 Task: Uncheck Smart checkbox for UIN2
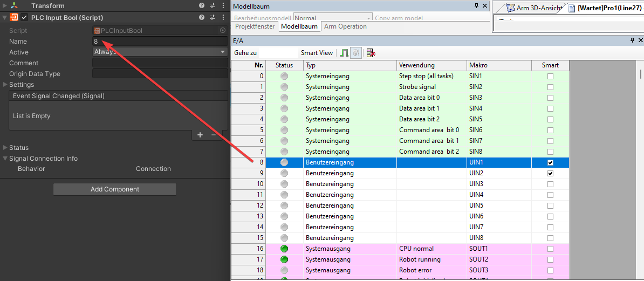(550, 173)
